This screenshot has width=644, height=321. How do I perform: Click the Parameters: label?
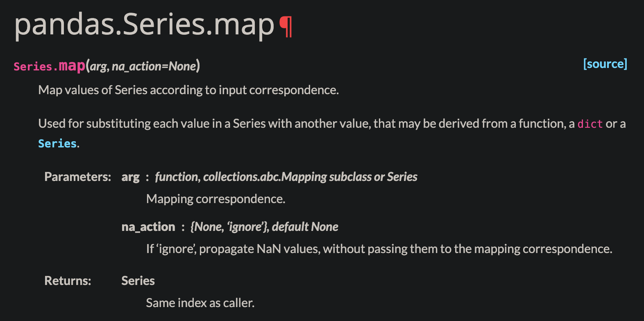78,176
